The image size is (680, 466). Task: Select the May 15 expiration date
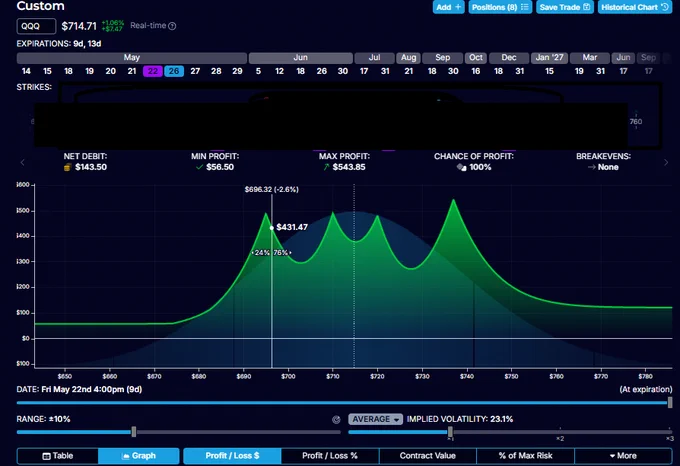coord(47,71)
